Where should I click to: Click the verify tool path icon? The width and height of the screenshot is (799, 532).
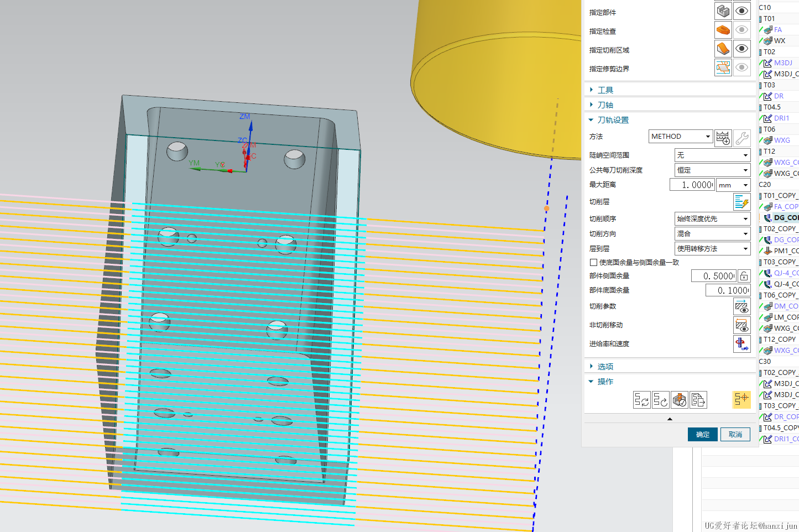click(680, 400)
